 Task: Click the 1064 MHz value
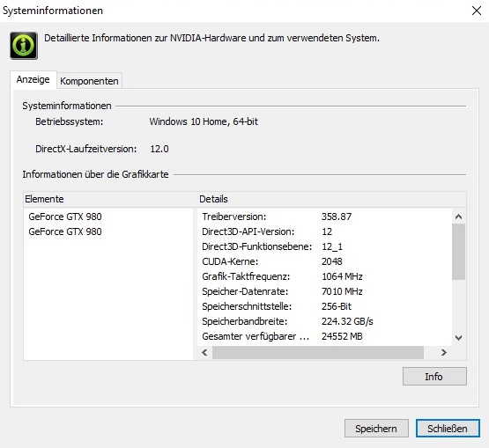(342, 276)
